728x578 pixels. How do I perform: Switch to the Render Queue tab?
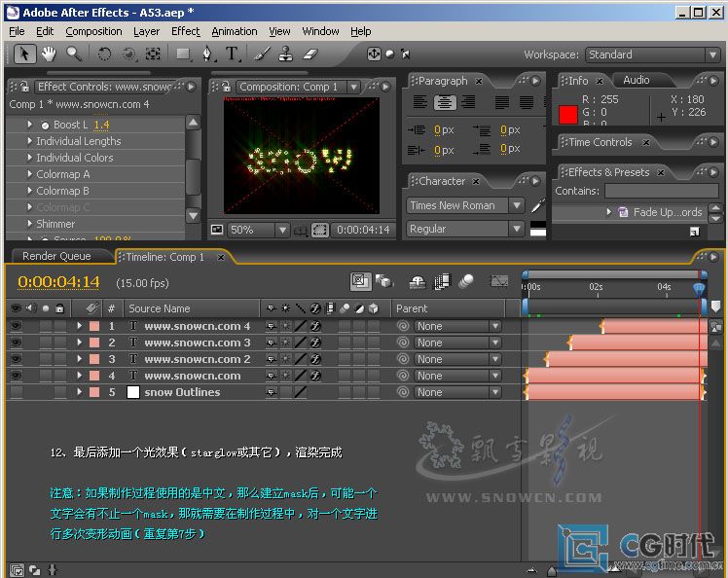(56, 256)
